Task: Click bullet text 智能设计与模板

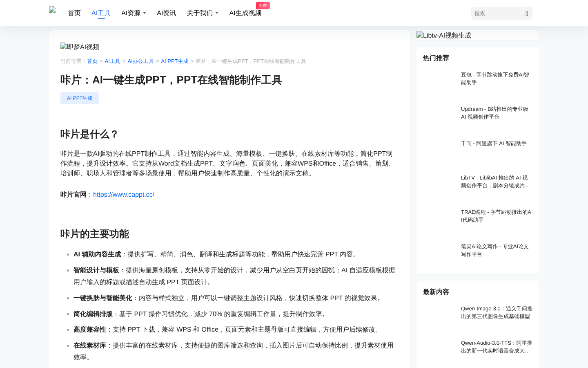Action: pos(96,270)
